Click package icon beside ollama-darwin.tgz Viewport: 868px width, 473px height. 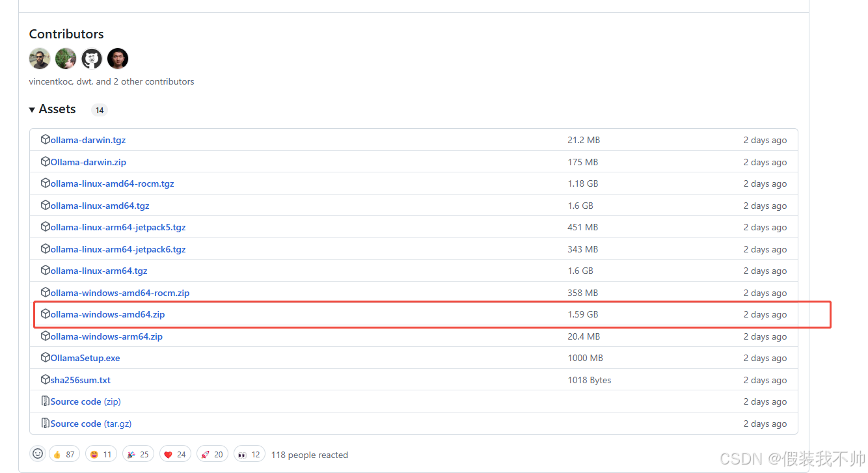[x=46, y=139]
